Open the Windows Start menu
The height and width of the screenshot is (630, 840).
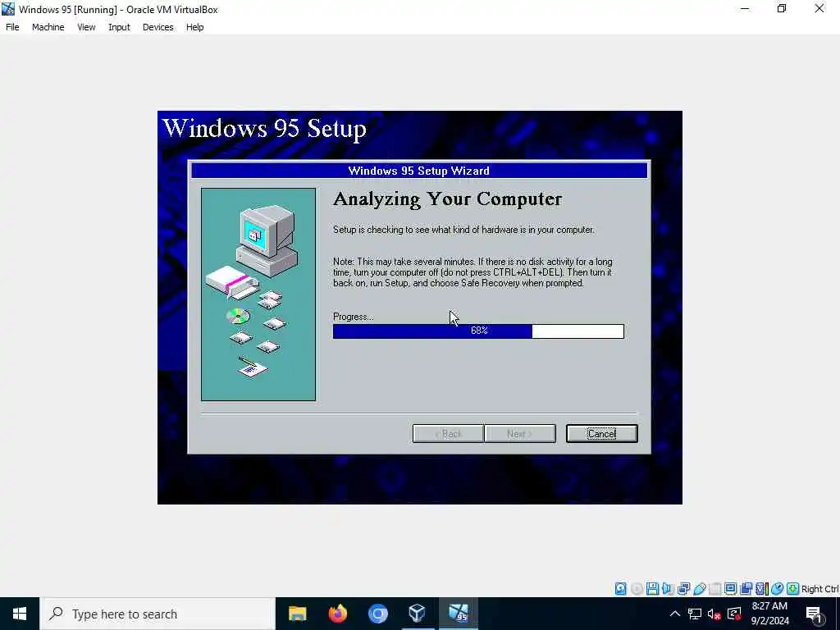pos(20,614)
